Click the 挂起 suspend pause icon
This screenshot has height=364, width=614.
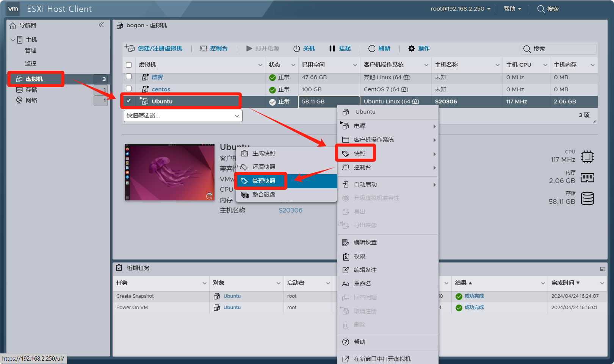coord(332,48)
